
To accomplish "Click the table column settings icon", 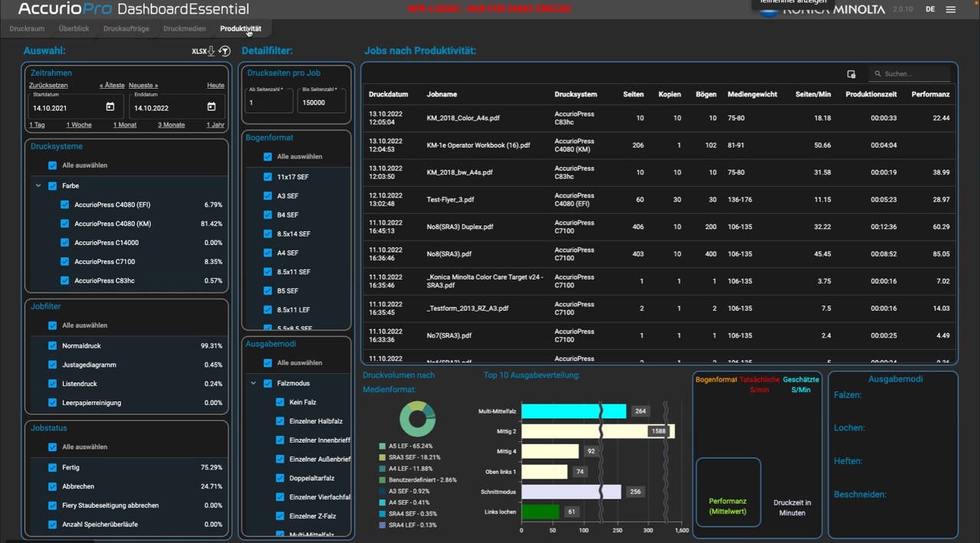I will tap(851, 74).
